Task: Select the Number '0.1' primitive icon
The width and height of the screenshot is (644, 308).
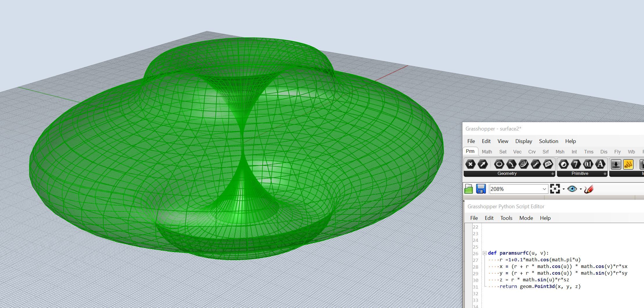Action: (x=588, y=164)
